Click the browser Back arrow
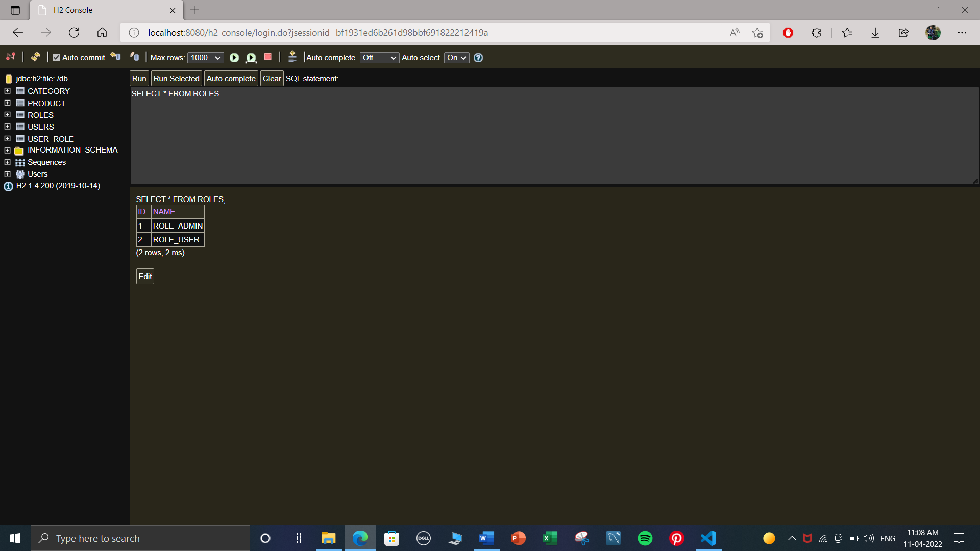Viewport: 980px width, 551px height. 18,33
